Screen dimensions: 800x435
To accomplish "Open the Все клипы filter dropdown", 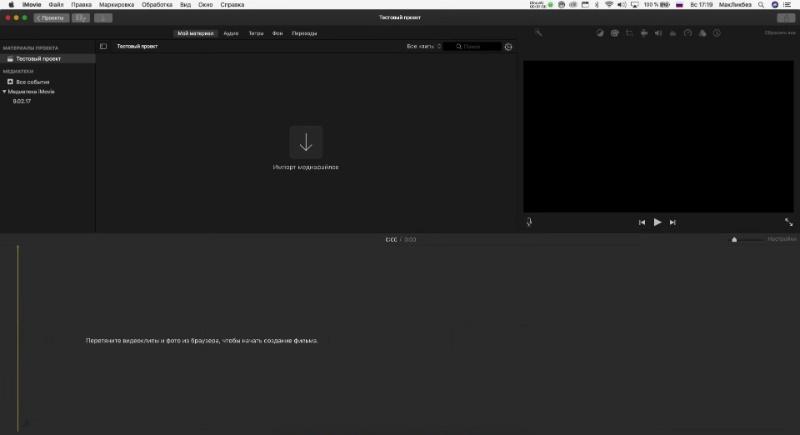I will pyautogui.click(x=423, y=46).
